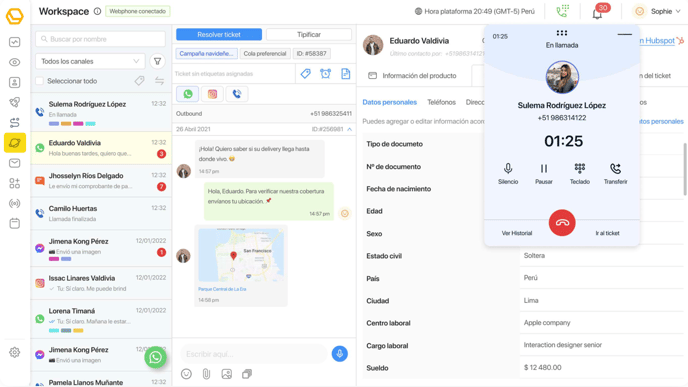Tick the Seleccionar todo checkbox
The height and width of the screenshot is (387, 688).
[39, 81]
